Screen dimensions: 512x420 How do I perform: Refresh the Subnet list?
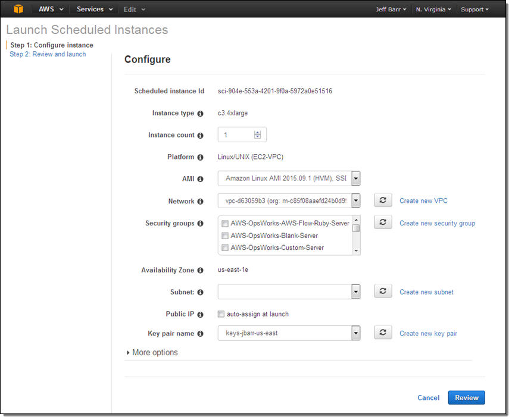(382, 291)
